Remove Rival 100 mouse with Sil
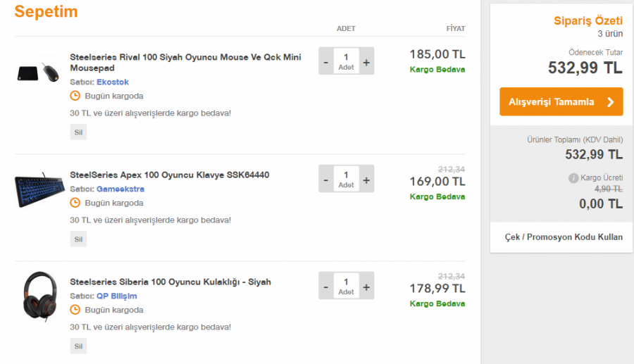Image resolution: width=634 pixels, height=364 pixels. point(78,132)
